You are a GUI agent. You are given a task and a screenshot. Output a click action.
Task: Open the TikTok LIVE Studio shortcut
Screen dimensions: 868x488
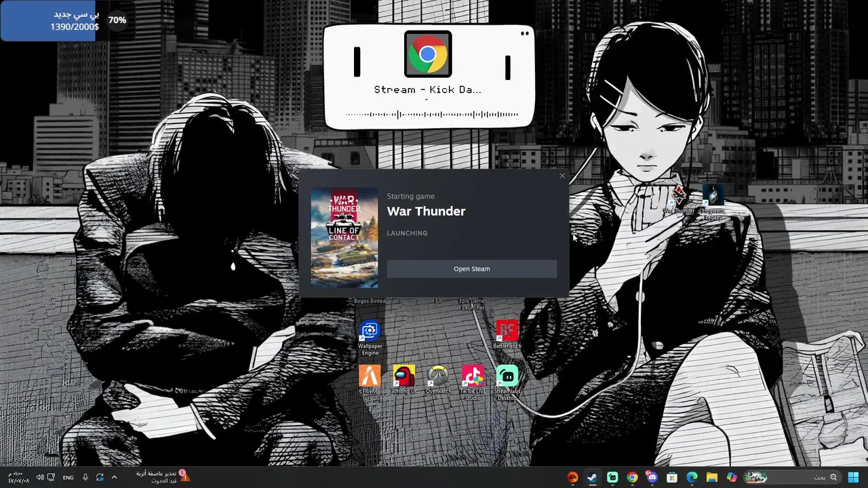point(473,382)
